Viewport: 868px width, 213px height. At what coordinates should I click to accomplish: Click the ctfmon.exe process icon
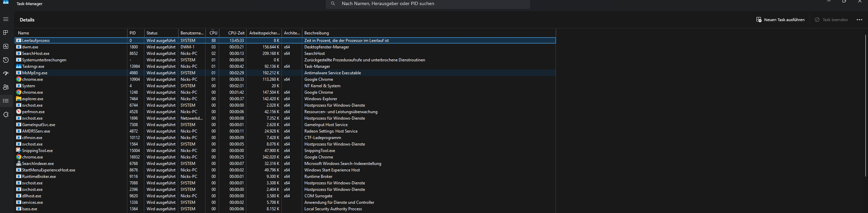pos(19,138)
